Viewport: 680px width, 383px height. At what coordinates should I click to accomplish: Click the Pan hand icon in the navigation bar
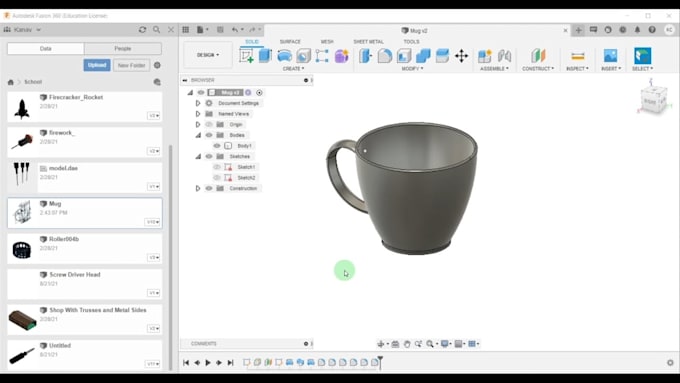407,344
